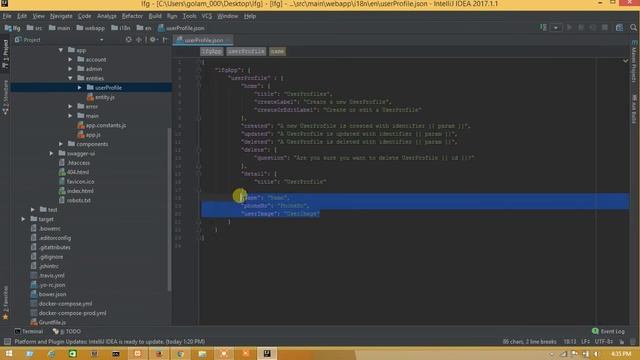Click the lfgApp breadcrumb

tap(212, 51)
